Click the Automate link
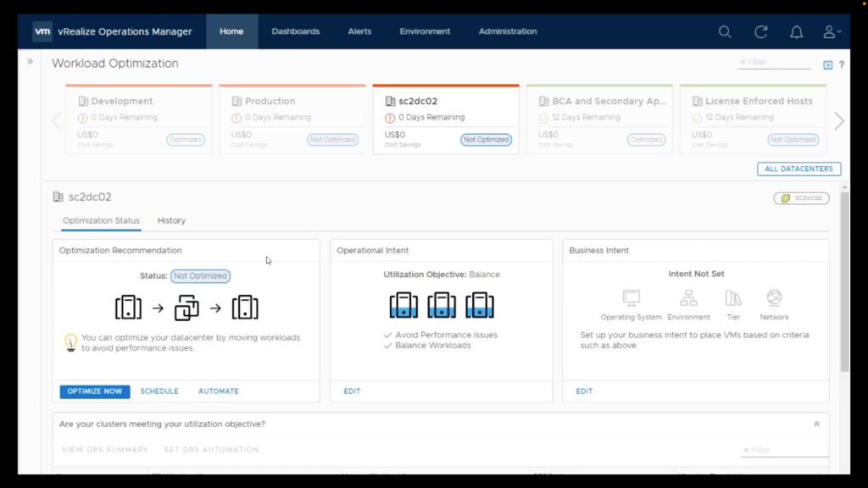The height and width of the screenshot is (488, 868). tap(219, 391)
